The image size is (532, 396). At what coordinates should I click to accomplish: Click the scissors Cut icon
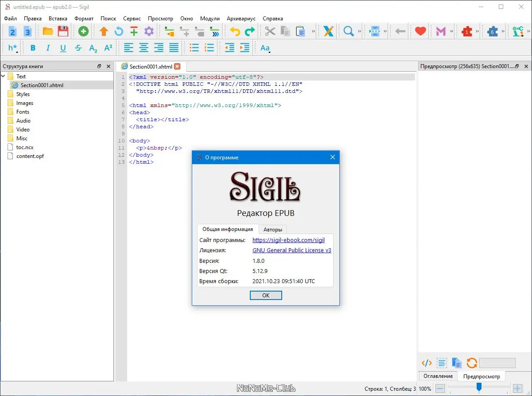(x=270, y=31)
